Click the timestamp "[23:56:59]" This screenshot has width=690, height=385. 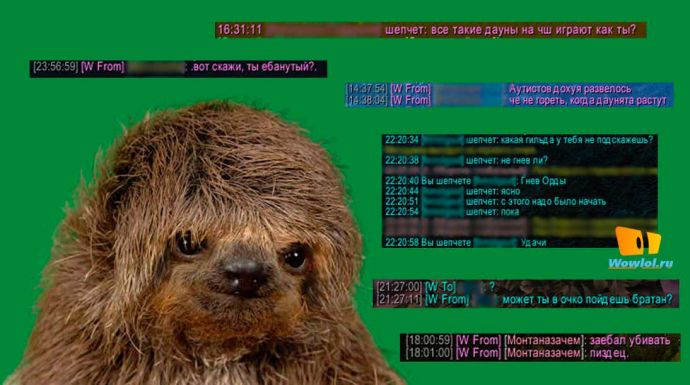click(x=55, y=67)
